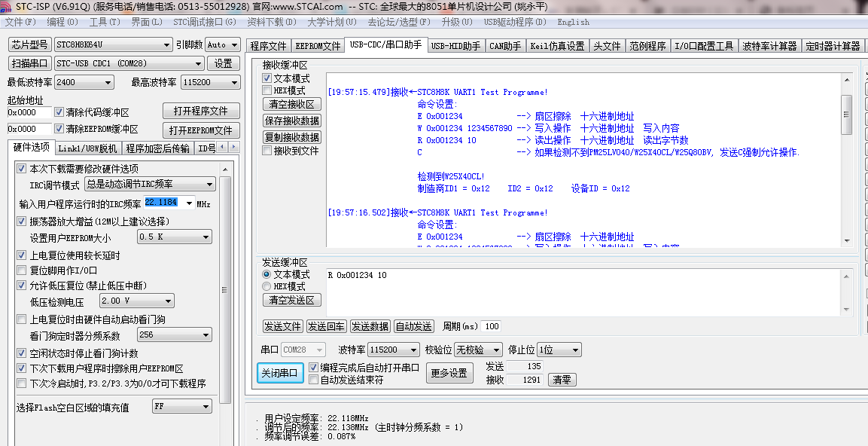
Task: Click receive buffer scrollbar up arrow
Action: (846, 80)
